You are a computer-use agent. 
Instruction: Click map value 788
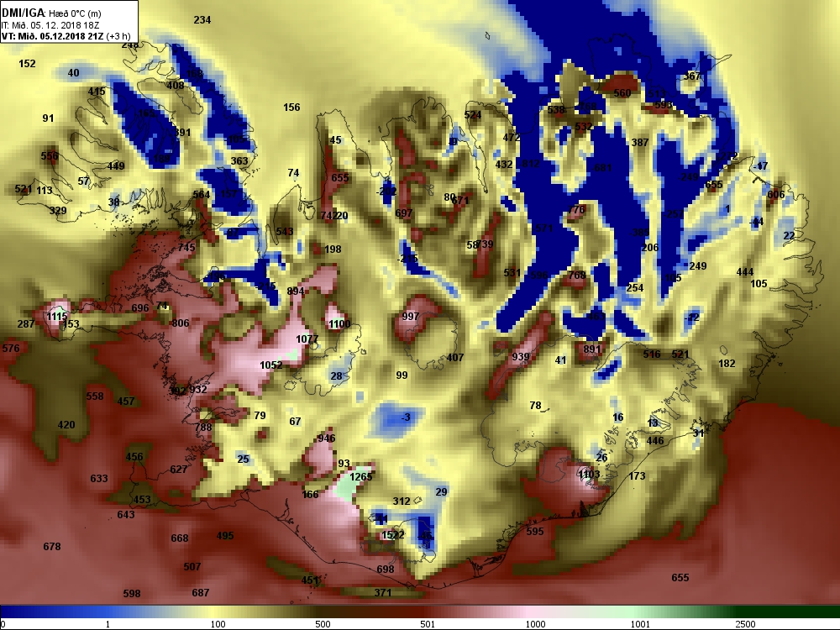pyautogui.click(x=203, y=427)
